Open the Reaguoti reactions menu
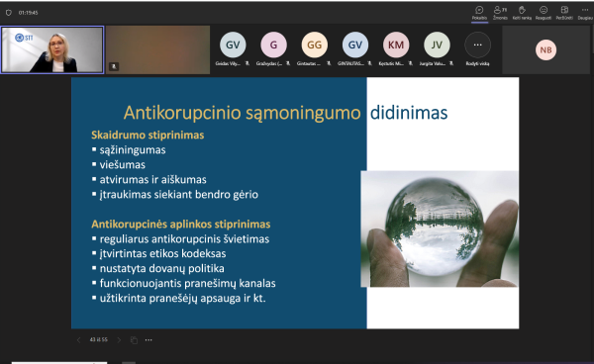The height and width of the screenshot is (364, 594). coord(544,13)
